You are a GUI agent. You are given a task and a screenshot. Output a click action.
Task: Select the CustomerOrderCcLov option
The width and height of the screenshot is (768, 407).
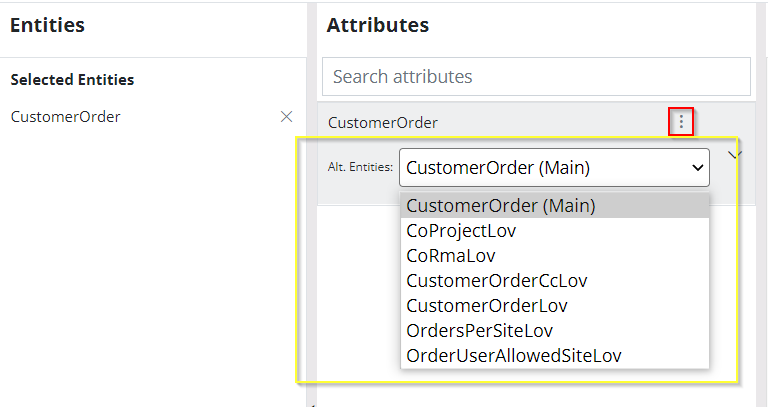coord(497,281)
